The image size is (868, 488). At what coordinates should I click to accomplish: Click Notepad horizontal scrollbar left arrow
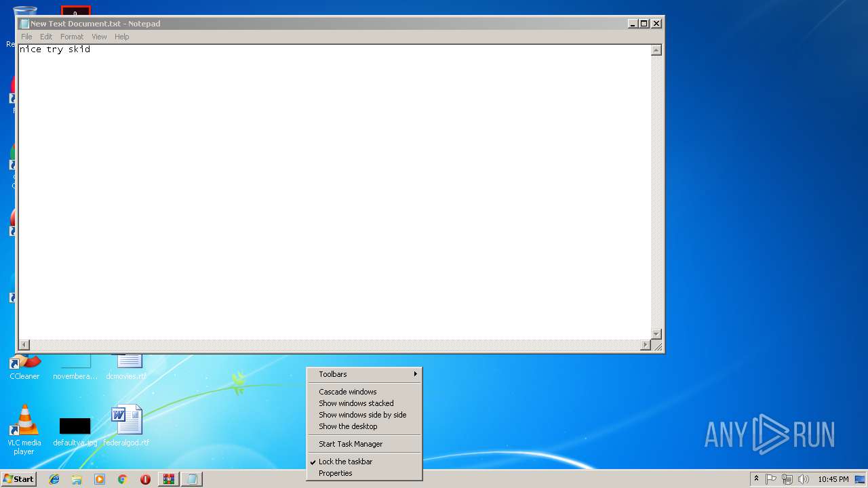(x=24, y=345)
